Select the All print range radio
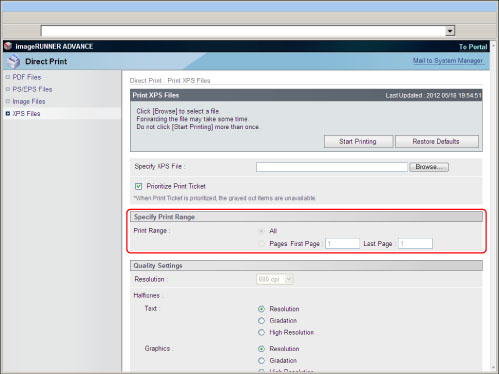The image size is (499, 374). (x=261, y=231)
